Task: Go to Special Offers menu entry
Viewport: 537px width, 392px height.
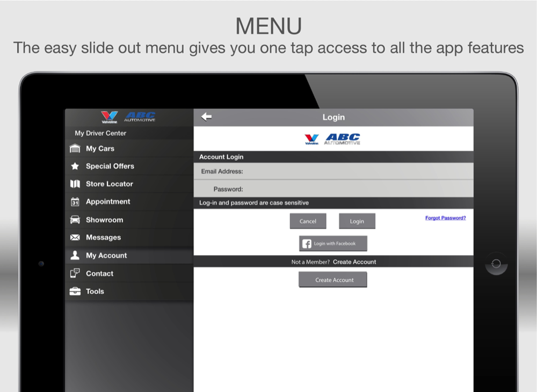Action: [129, 166]
